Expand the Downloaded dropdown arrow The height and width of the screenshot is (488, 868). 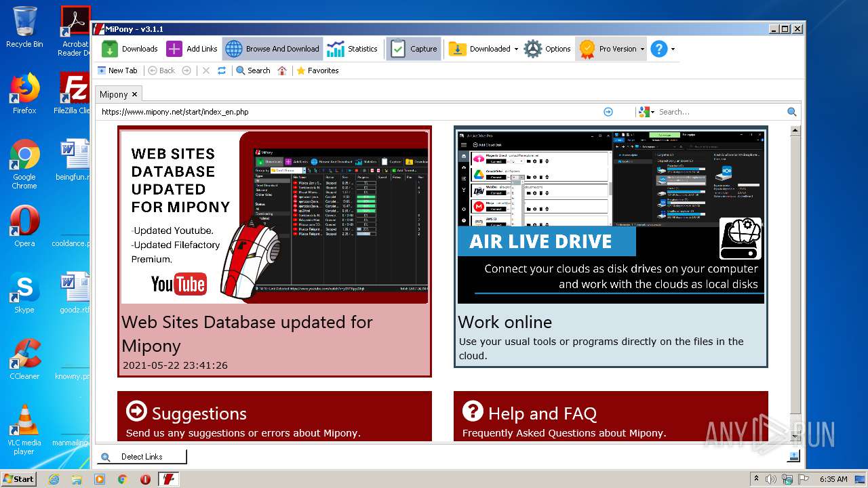click(x=516, y=49)
